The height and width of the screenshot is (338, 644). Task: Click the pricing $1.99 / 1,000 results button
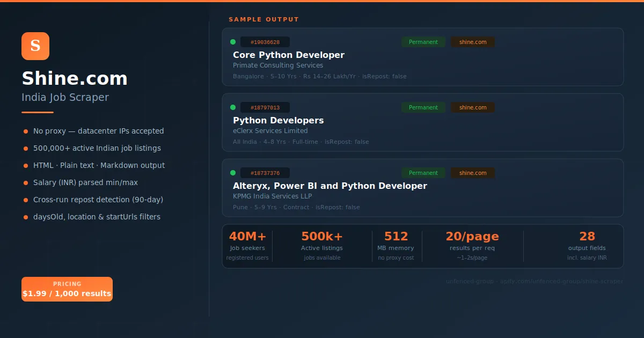pos(67,289)
